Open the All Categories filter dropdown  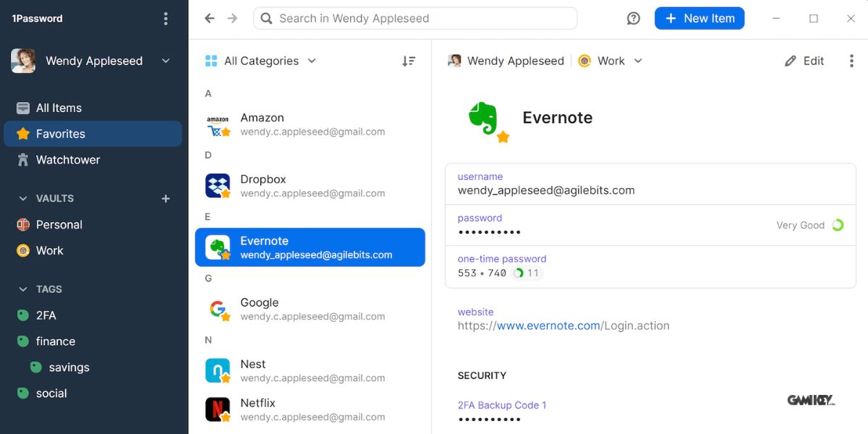pos(260,61)
